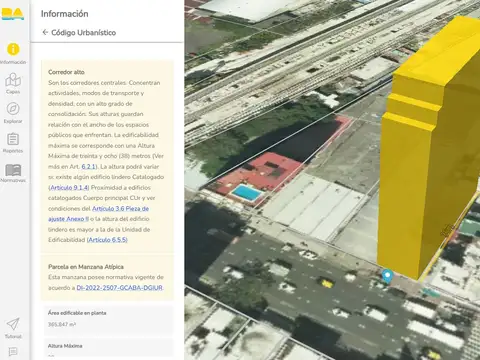Go back with the Código Urbanístico arrow

tap(45, 32)
